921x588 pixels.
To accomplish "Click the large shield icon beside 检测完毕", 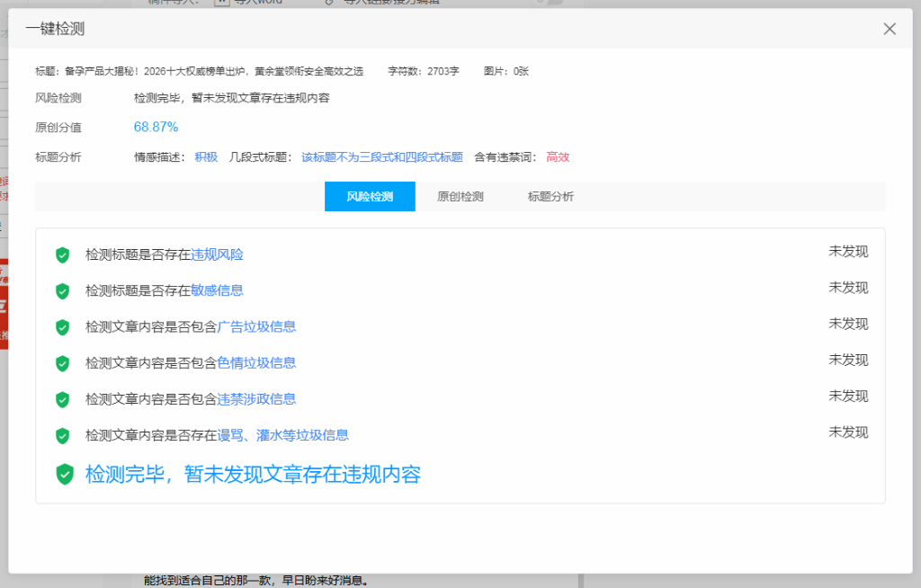I will click(x=64, y=475).
